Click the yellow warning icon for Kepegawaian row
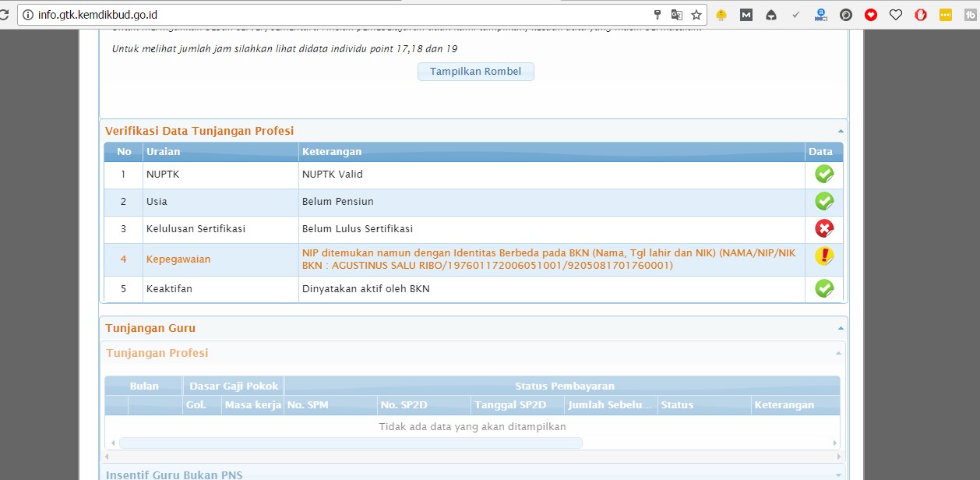This screenshot has width=980, height=480. point(824,256)
